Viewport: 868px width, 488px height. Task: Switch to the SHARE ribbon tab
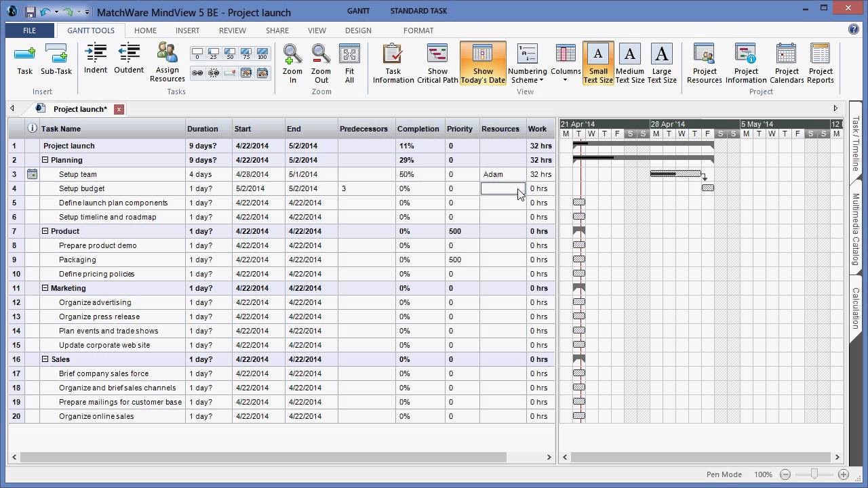[277, 30]
